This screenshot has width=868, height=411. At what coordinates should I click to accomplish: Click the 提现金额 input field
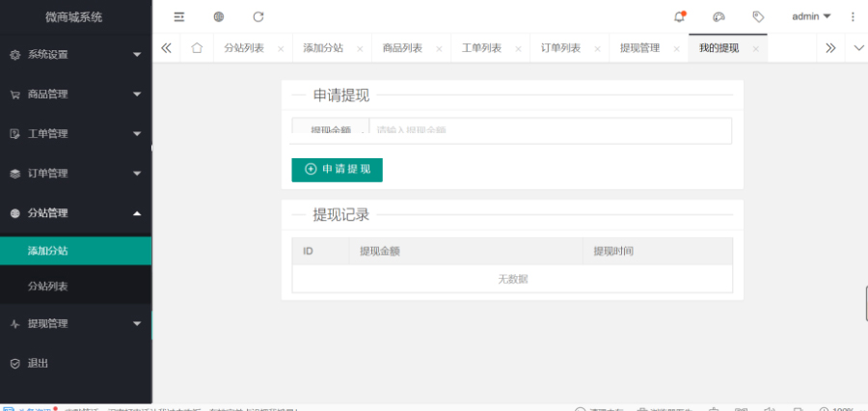click(550, 130)
